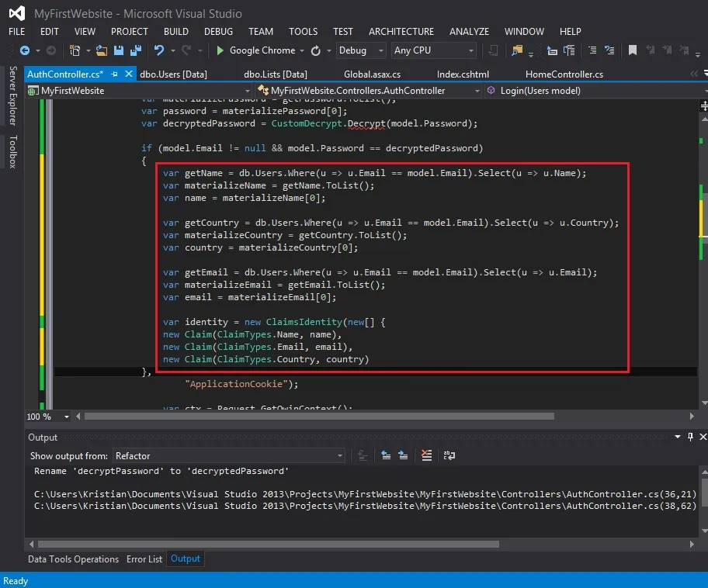Open the VIEW menu

(85, 32)
